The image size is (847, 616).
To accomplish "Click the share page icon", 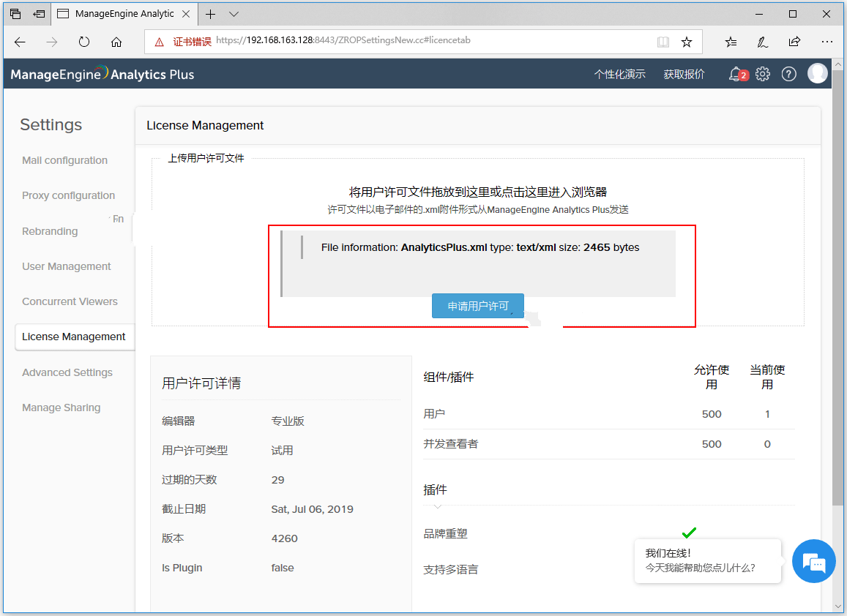I will click(794, 42).
